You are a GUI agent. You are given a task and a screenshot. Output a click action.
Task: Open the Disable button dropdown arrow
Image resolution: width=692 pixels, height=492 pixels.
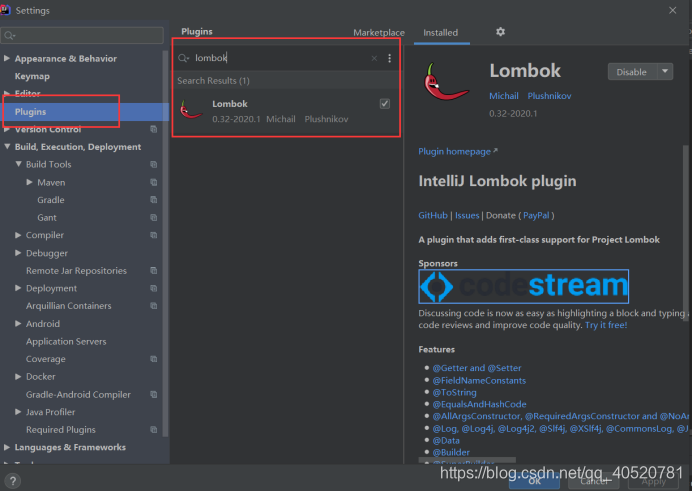[665, 71]
